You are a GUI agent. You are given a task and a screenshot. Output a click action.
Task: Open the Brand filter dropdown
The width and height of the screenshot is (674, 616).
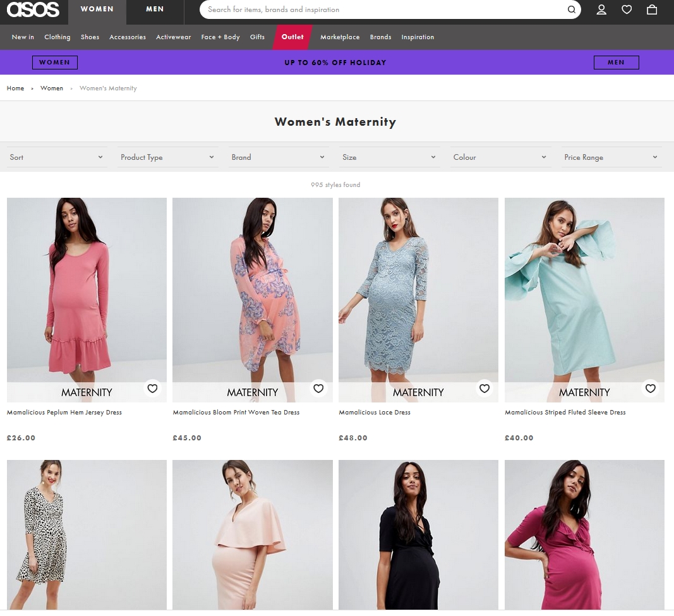(279, 157)
